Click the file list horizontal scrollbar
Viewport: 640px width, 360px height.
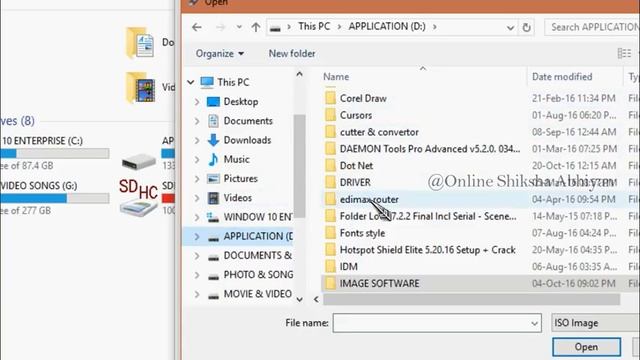click(471, 300)
